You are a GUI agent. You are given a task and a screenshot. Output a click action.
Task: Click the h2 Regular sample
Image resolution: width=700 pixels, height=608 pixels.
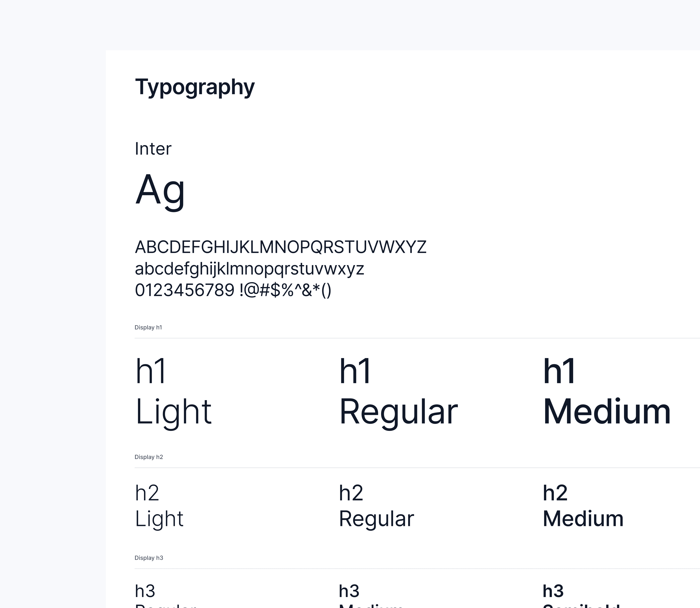pyautogui.click(x=376, y=505)
